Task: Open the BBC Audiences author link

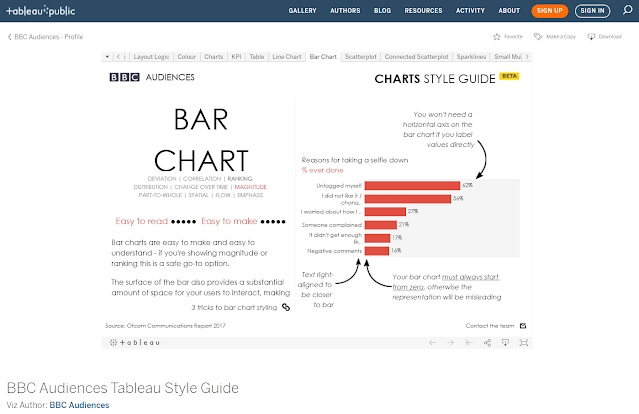Action: [x=79, y=405]
